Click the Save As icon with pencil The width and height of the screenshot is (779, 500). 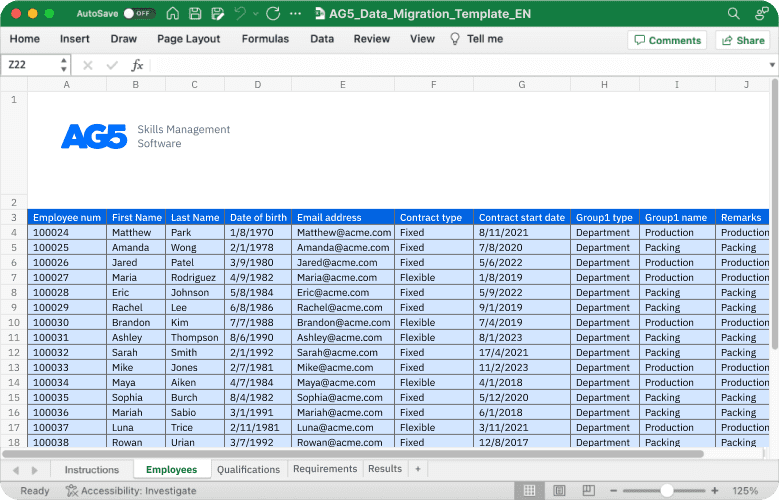click(x=218, y=13)
